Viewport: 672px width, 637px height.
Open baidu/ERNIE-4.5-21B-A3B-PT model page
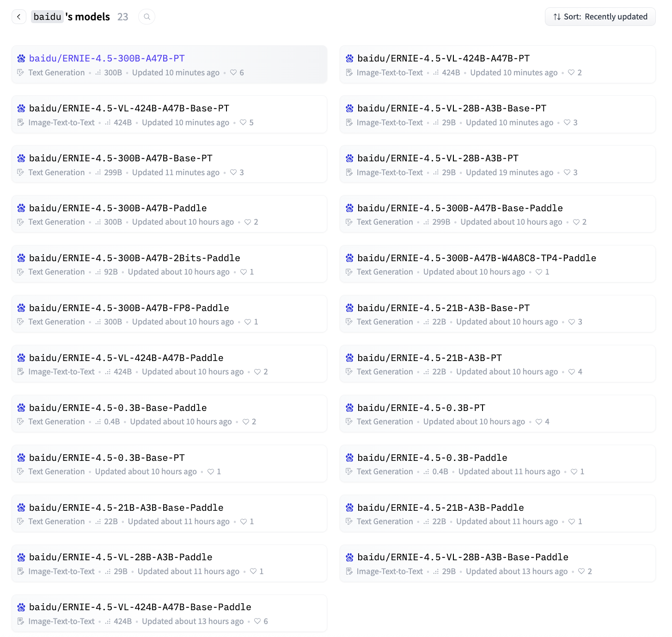point(429,358)
